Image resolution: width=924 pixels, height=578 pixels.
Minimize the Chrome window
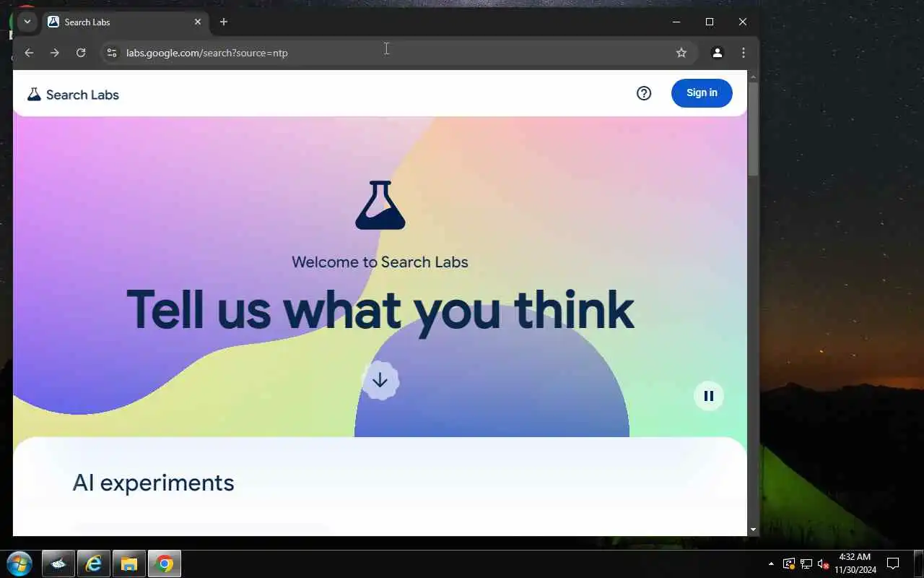click(676, 22)
